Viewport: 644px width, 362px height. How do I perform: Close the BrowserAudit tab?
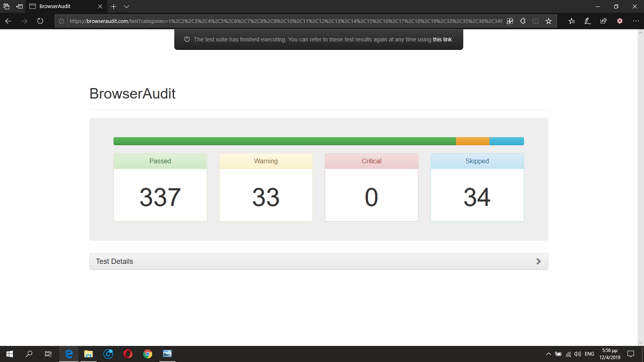pos(100,6)
